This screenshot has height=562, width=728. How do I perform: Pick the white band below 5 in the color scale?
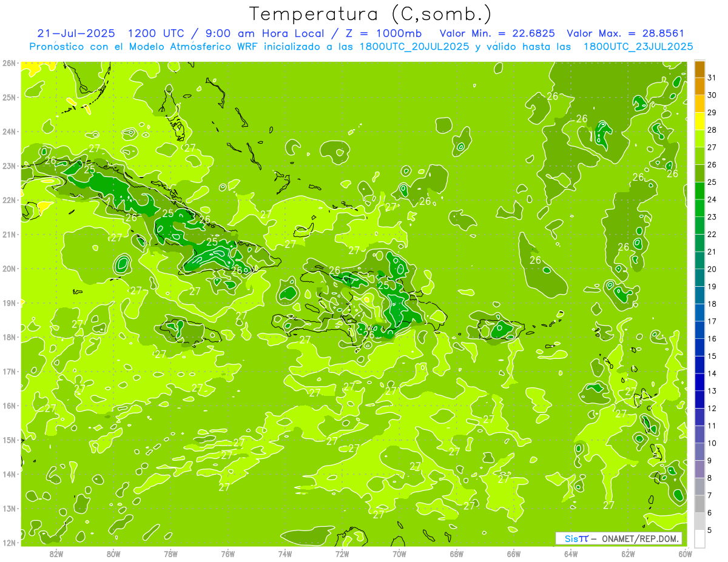699,538
